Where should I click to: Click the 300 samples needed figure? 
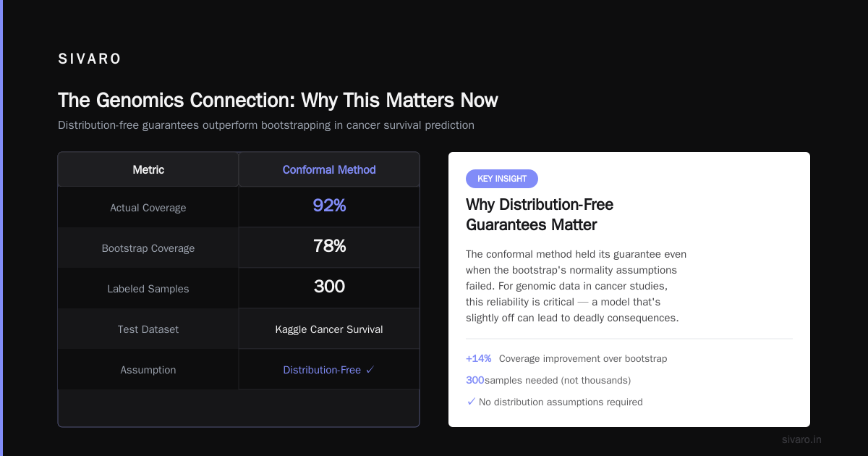[x=475, y=380]
